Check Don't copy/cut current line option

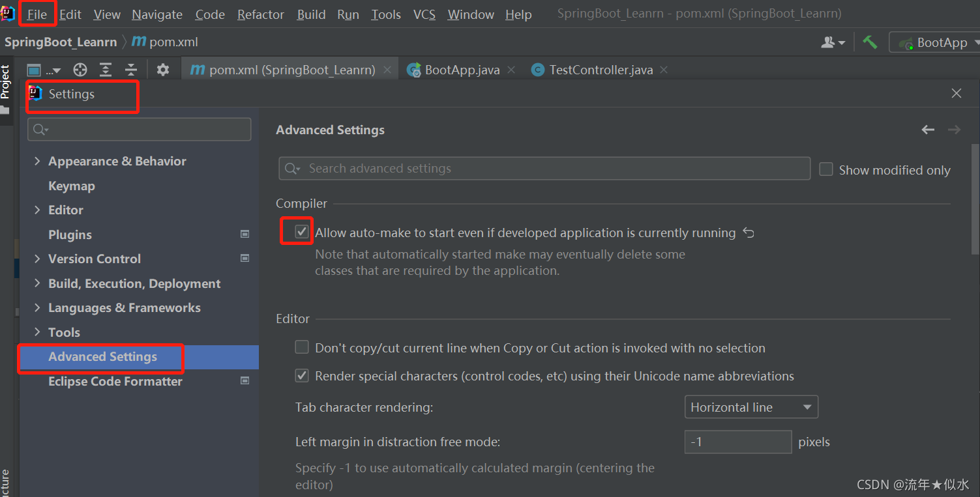pos(301,347)
